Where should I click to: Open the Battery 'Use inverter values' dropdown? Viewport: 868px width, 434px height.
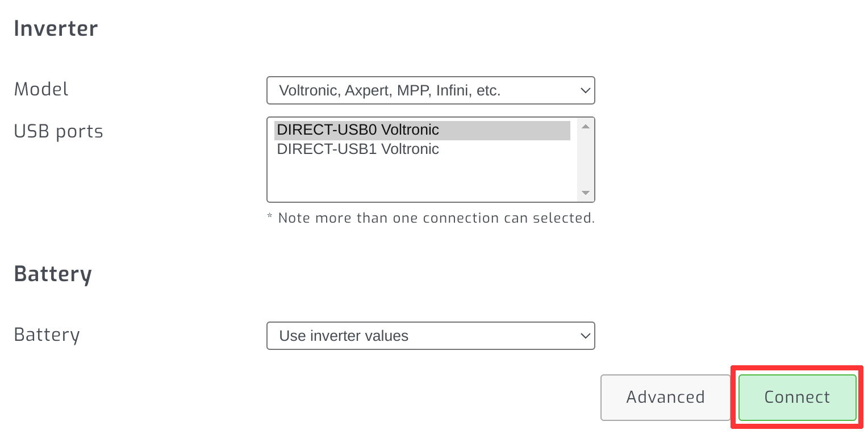pos(430,336)
